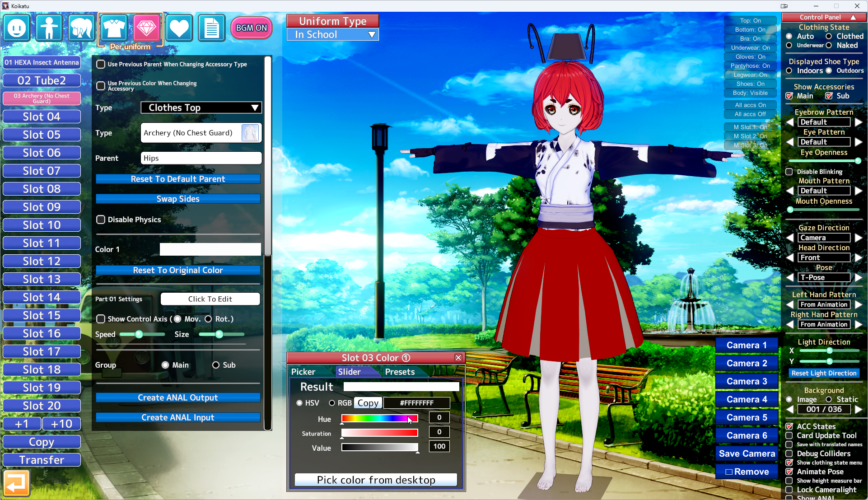Click the Saturation slider
868x500 pixels.
pos(379,433)
